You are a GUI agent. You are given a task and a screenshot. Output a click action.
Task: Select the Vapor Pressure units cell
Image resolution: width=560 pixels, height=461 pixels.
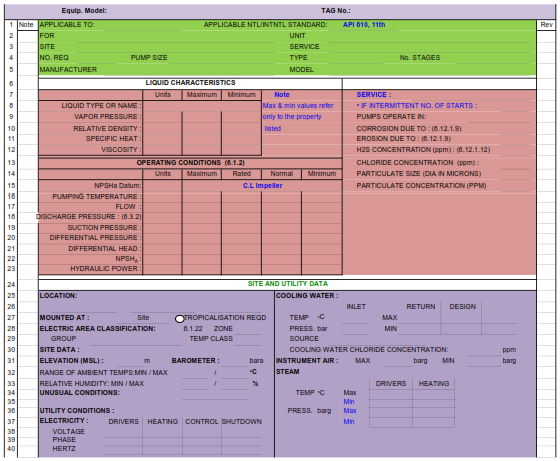click(162, 116)
